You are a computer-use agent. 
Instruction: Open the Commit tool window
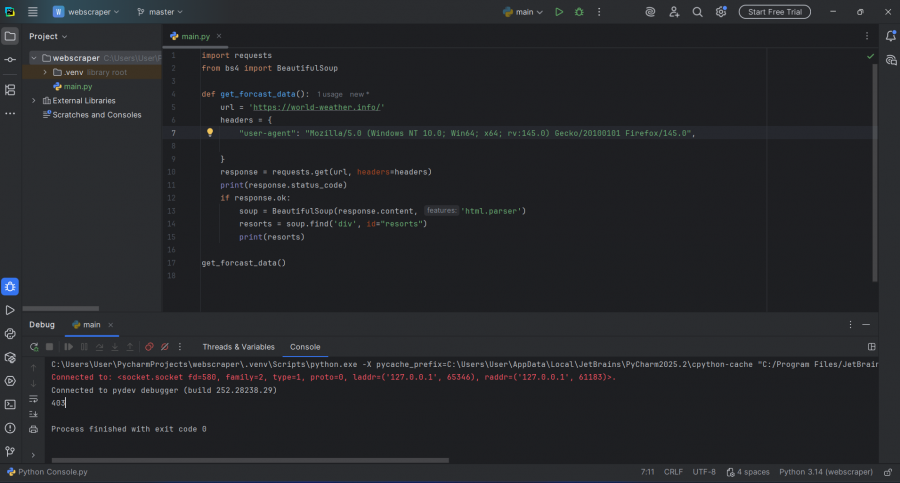10,60
